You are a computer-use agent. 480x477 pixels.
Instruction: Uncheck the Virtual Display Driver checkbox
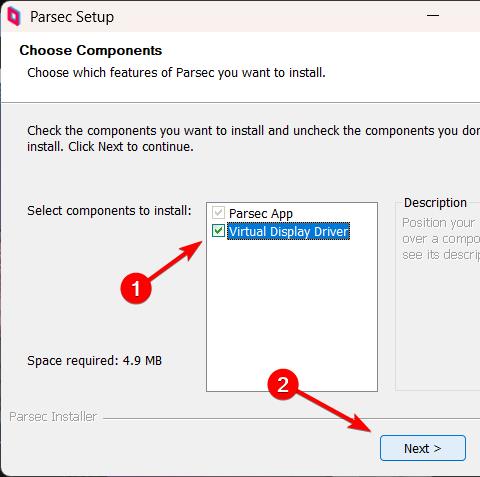coord(218,231)
